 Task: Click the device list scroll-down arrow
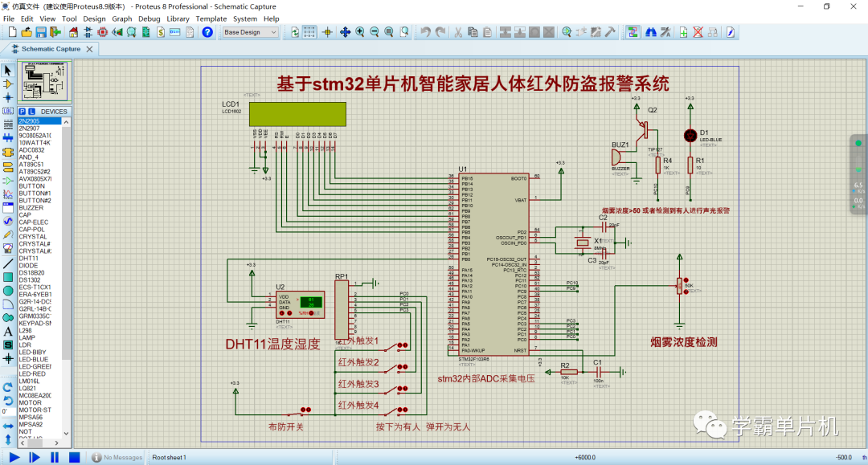67,434
